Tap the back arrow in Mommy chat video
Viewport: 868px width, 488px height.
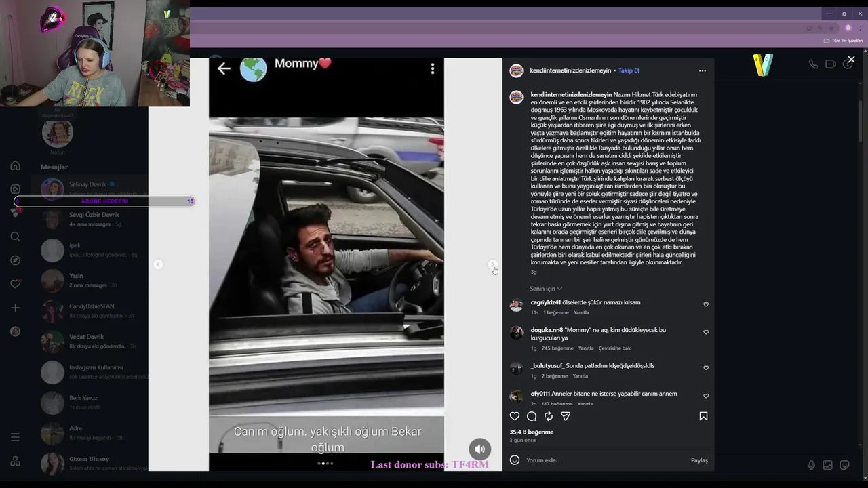click(224, 68)
